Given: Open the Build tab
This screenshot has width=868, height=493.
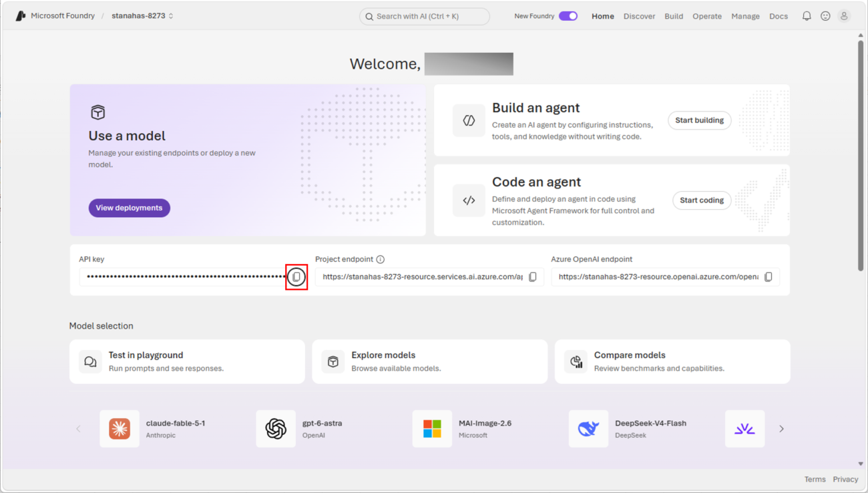Looking at the screenshot, I should 674,16.
